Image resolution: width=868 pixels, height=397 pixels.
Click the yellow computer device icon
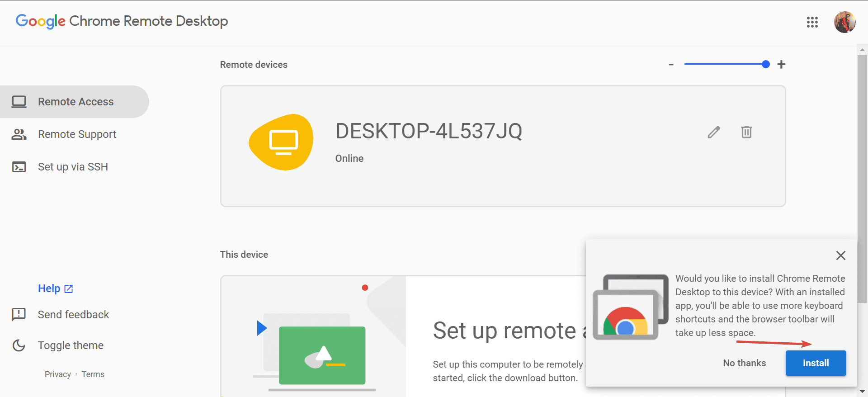tap(281, 142)
